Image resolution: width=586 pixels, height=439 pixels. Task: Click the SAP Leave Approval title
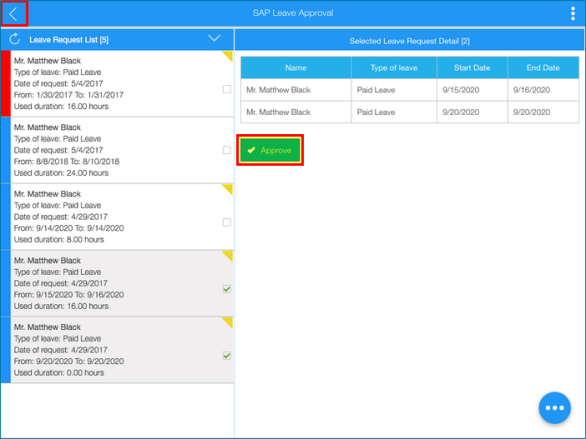[x=293, y=13]
